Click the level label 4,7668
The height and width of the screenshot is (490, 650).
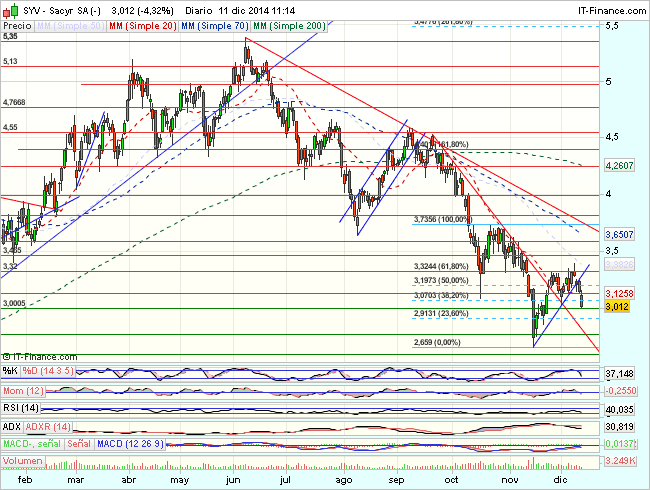point(14,102)
